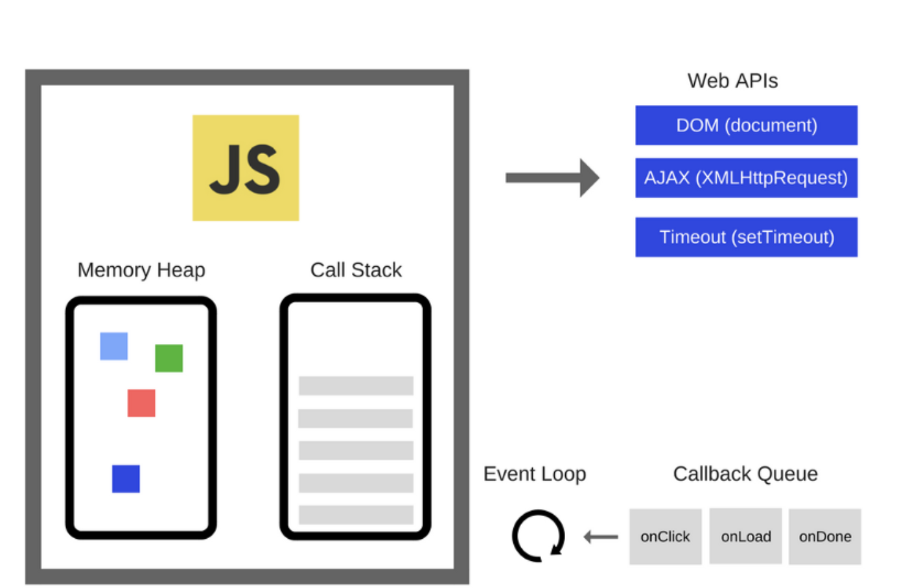897x588 pixels.
Task: Click the yellow JS logo
Action: pyautogui.click(x=246, y=168)
